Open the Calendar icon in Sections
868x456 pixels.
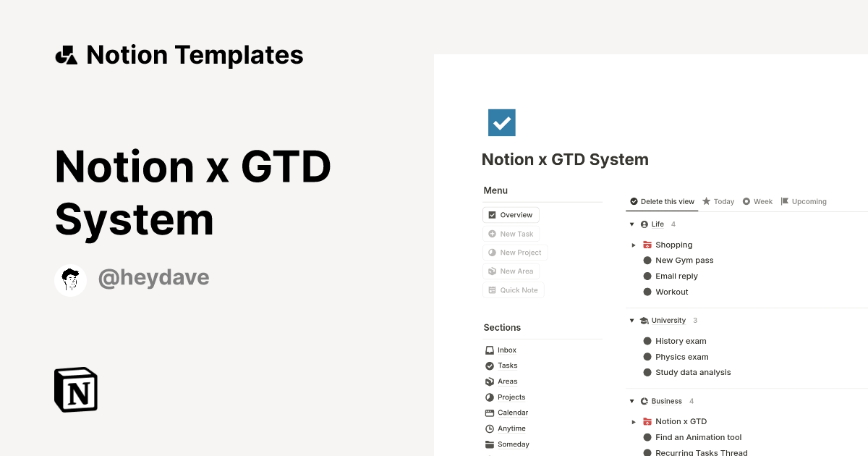(x=489, y=413)
